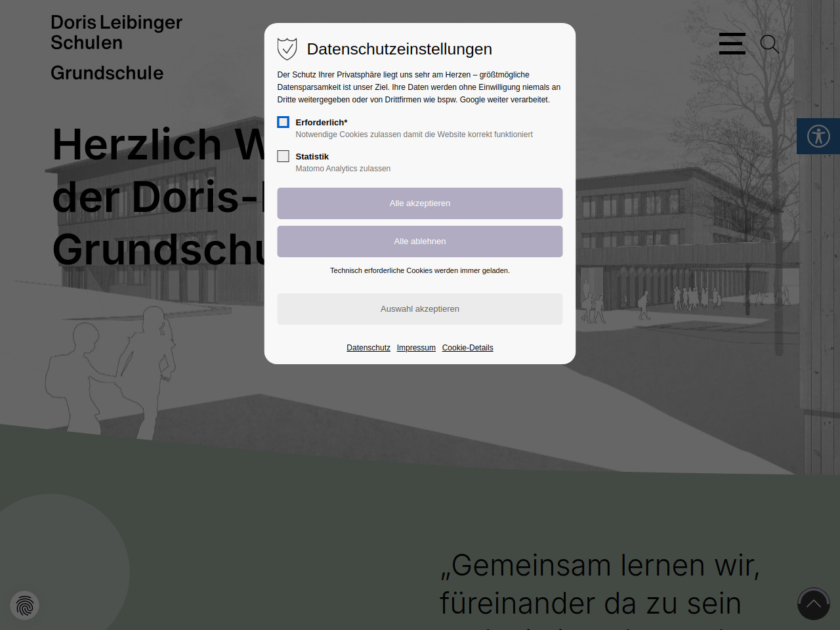Screen dimensions: 840x630
Task: Toggle the Erforderlich checkbox
Action: coord(283,122)
